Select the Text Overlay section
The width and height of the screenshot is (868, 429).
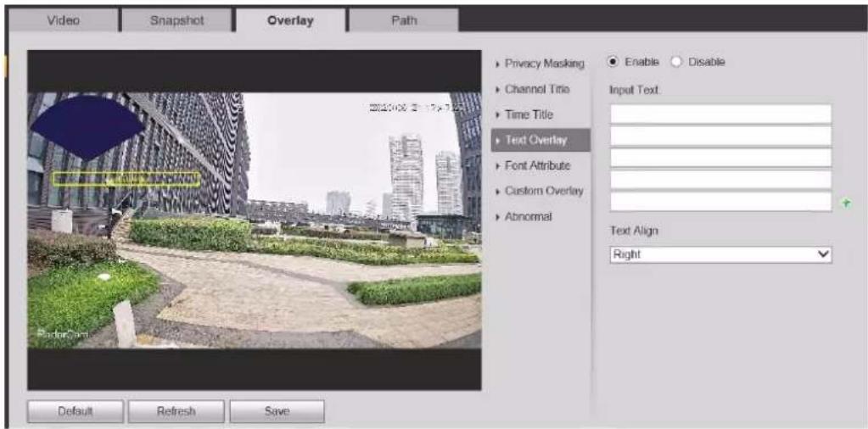pos(540,140)
